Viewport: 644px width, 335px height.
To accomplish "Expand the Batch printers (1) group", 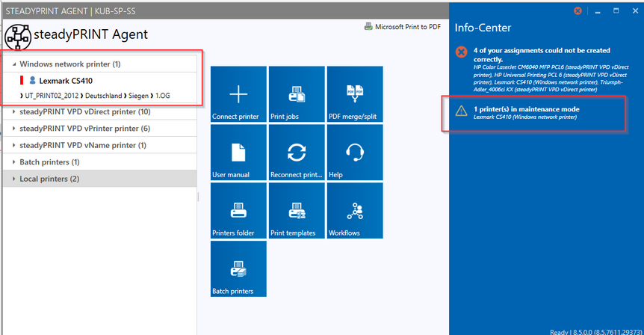I will point(14,162).
